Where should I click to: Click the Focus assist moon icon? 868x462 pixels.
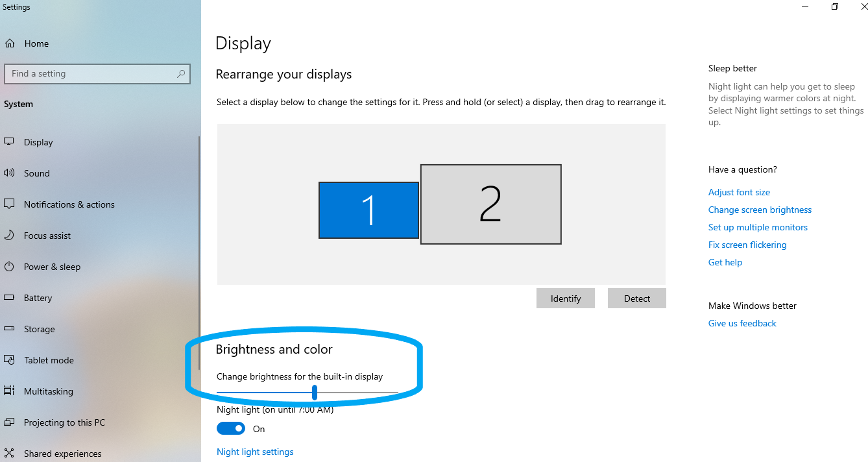(x=9, y=235)
